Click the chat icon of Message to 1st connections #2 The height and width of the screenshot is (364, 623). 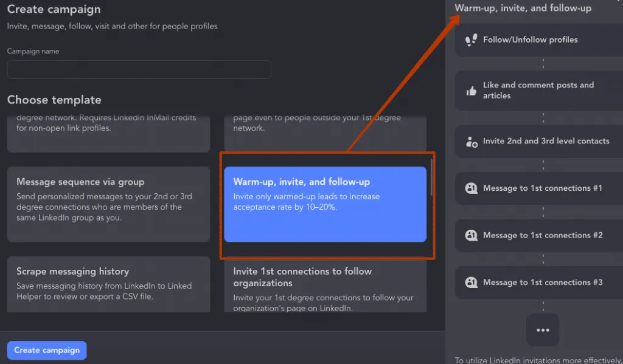tap(472, 235)
